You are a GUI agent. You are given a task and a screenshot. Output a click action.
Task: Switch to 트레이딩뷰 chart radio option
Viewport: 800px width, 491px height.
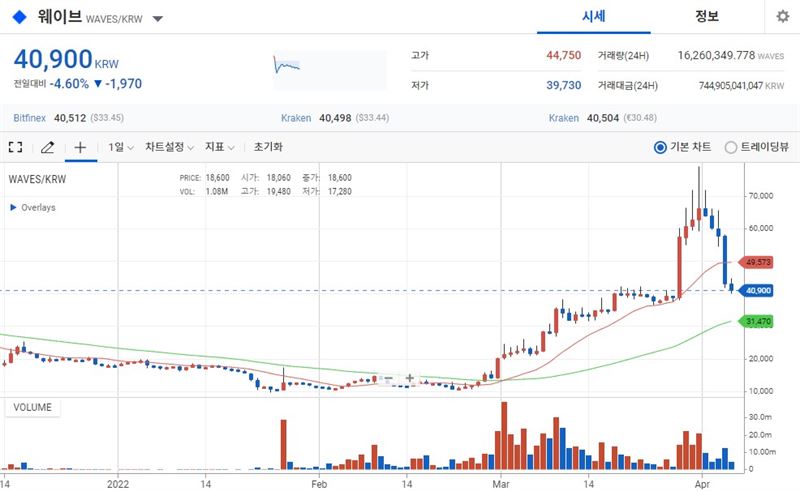point(731,147)
